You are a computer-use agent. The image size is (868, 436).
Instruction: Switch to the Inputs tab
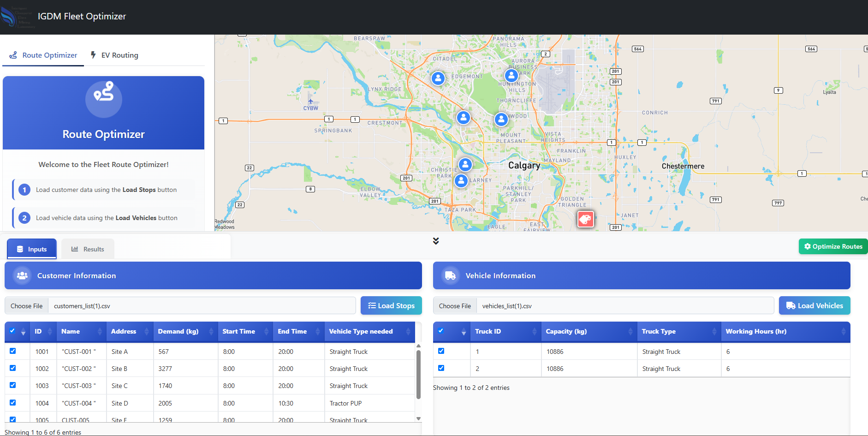(32, 249)
